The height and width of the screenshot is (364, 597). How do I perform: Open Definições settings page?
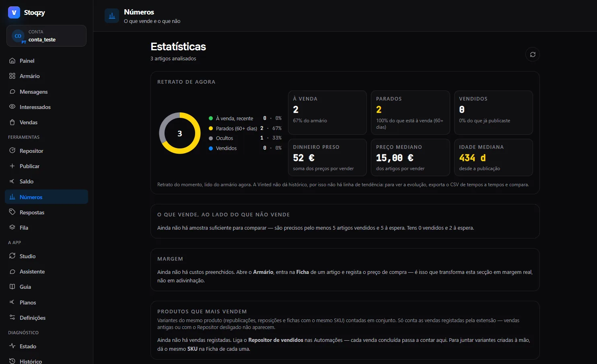(46, 318)
